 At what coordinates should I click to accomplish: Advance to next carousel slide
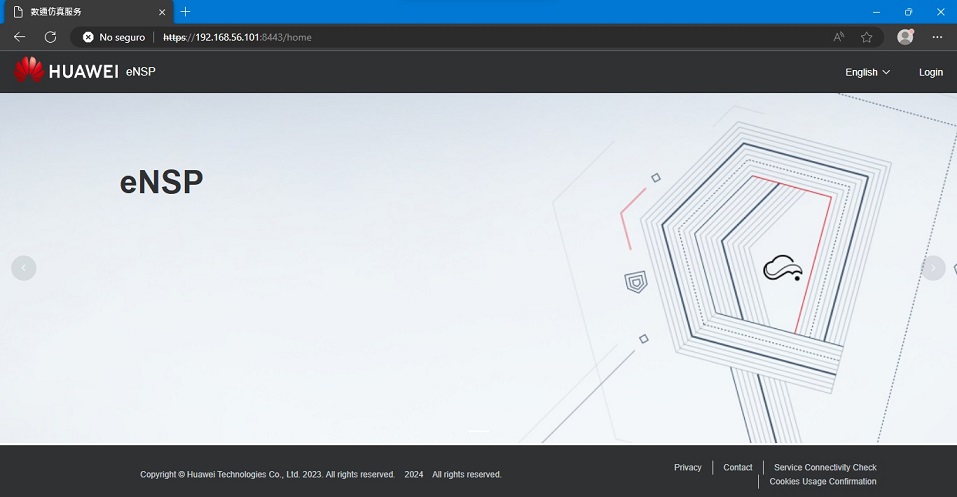tap(933, 268)
